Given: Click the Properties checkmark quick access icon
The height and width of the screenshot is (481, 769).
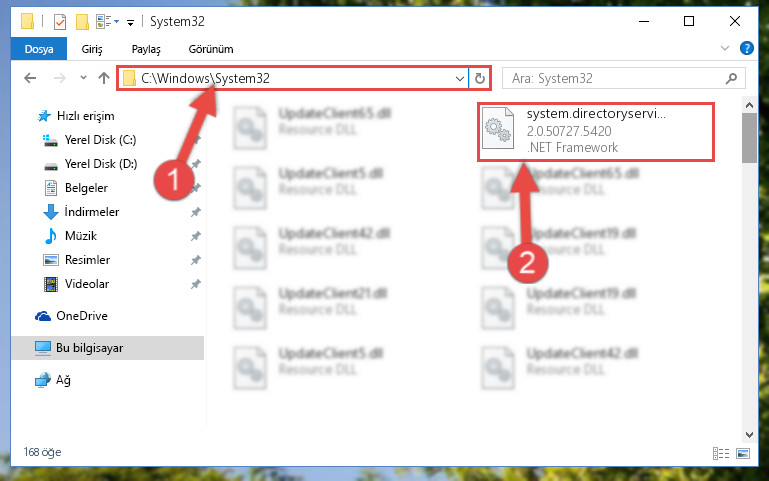Looking at the screenshot, I should click(60, 22).
